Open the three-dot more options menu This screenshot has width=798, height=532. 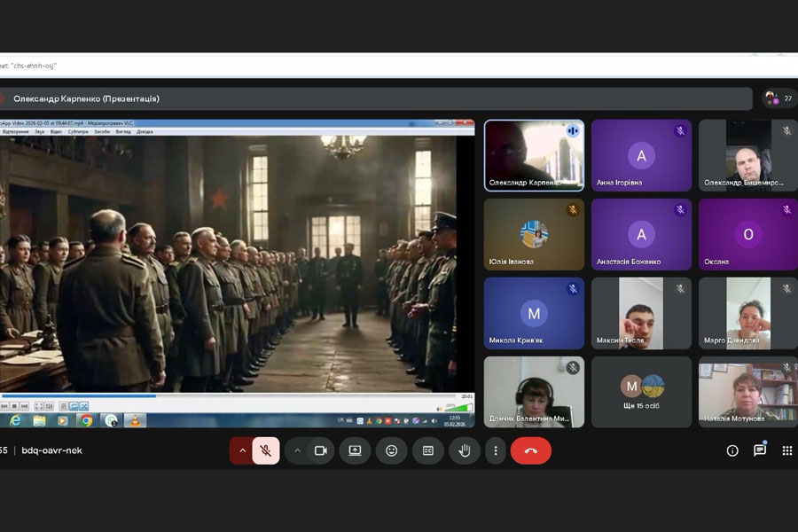pyautogui.click(x=495, y=450)
